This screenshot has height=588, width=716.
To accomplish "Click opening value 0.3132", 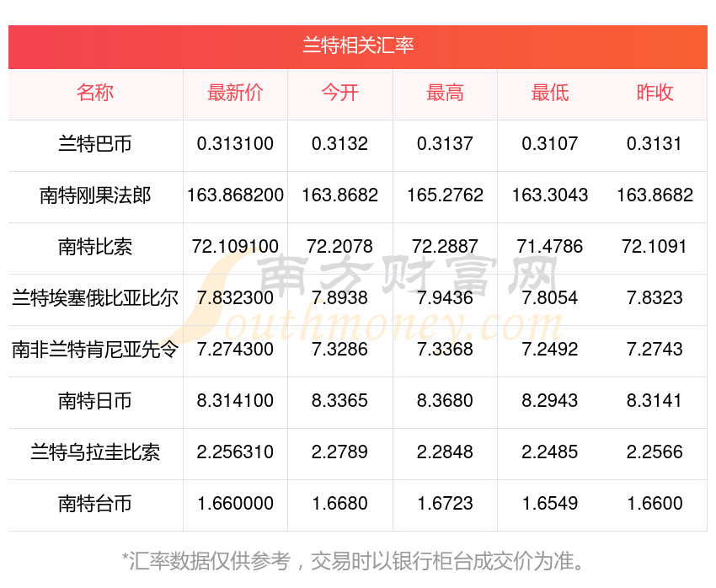I will [x=339, y=144].
